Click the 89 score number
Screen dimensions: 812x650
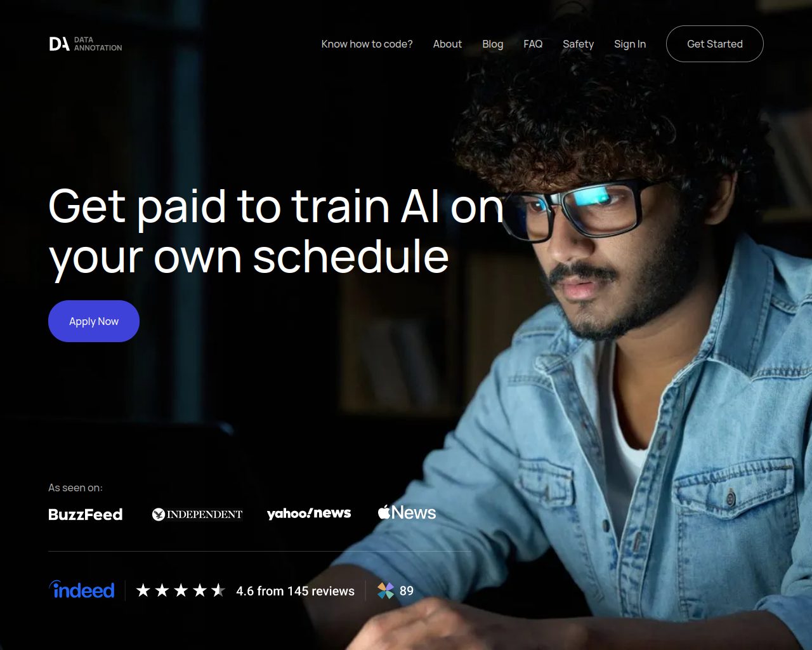(x=407, y=591)
